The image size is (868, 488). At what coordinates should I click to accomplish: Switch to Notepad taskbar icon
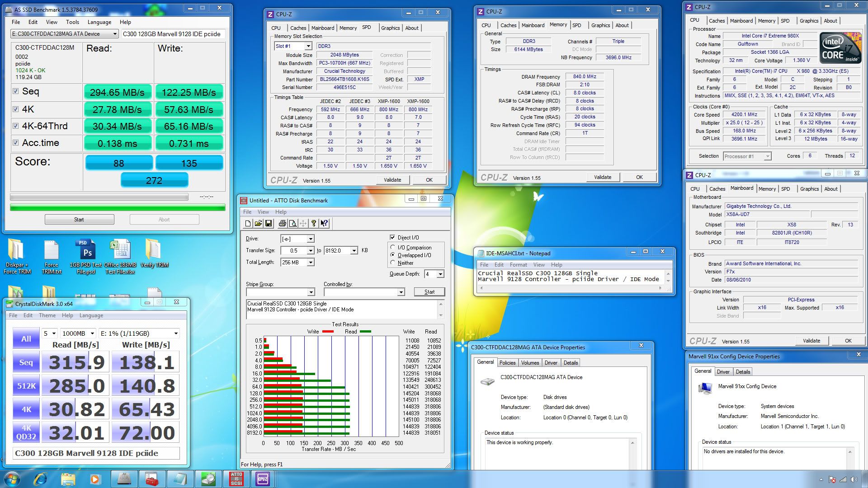tap(180, 479)
